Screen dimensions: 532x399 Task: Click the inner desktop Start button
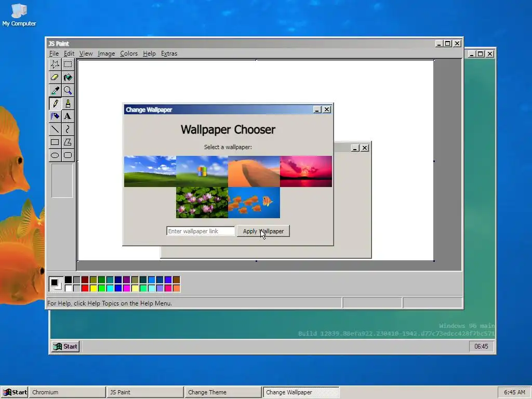(65, 347)
